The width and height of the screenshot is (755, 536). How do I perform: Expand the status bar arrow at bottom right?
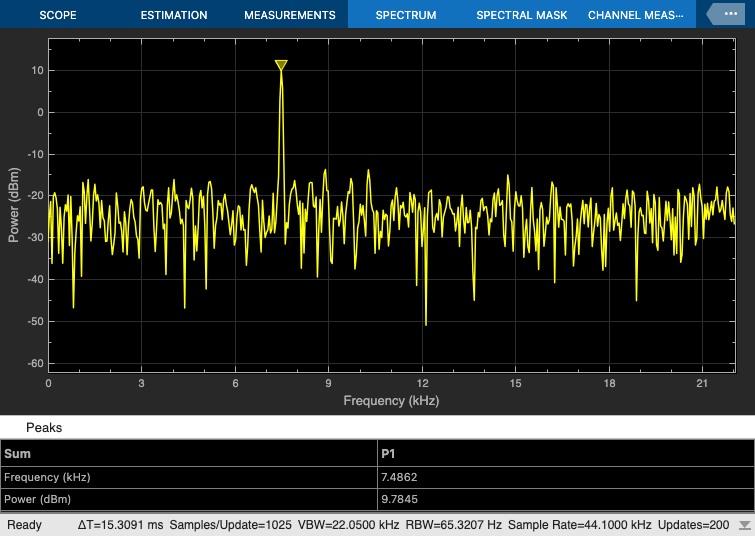tap(744, 525)
